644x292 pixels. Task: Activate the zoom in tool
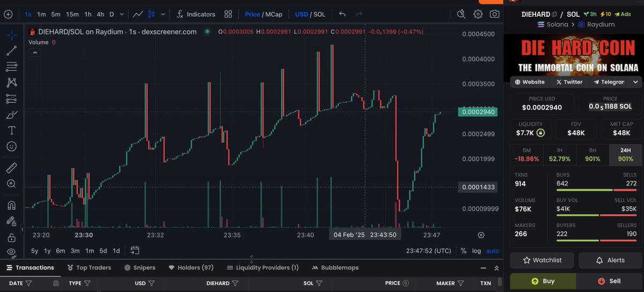tap(11, 184)
